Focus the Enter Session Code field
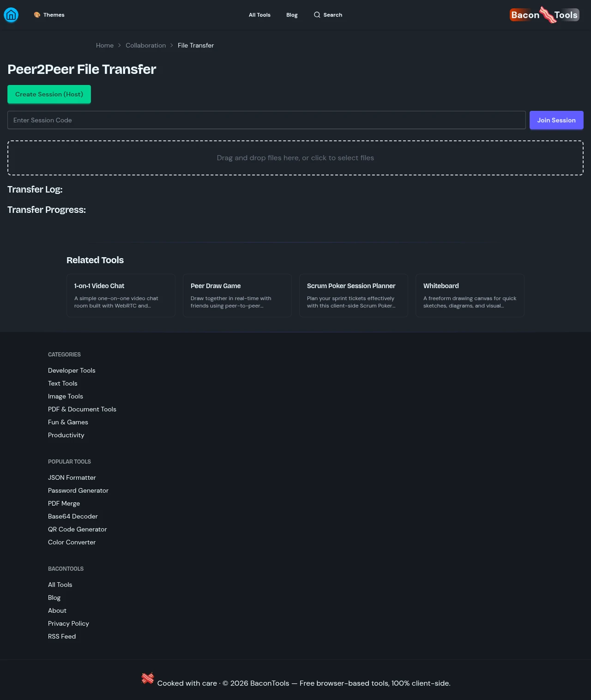 point(266,120)
